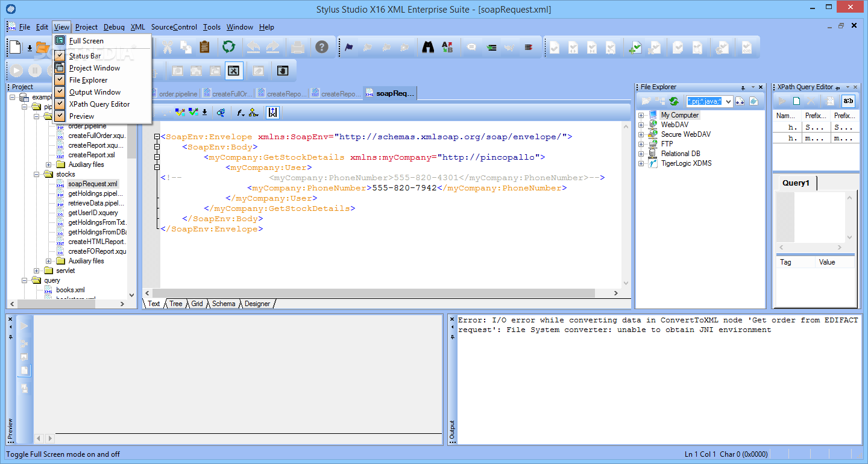Expand My Computer node in File Explorer
The image size is (868, 464).
641,115
